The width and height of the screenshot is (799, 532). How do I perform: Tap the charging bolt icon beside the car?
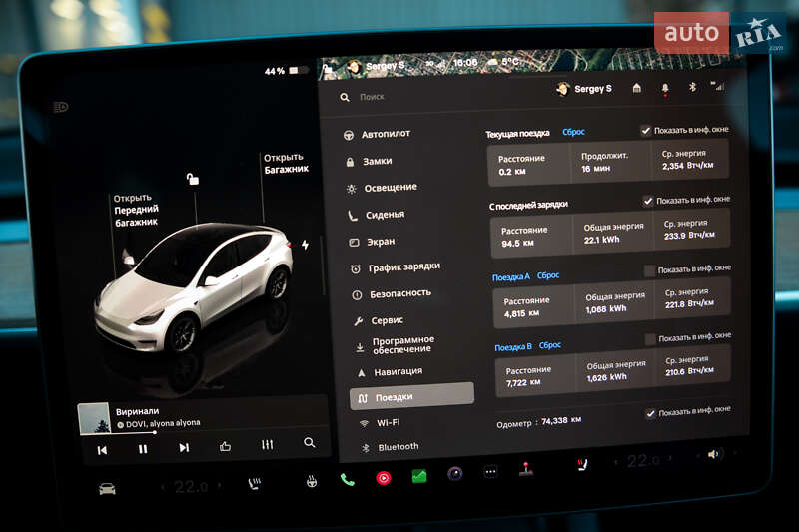(x=305, y=245)
